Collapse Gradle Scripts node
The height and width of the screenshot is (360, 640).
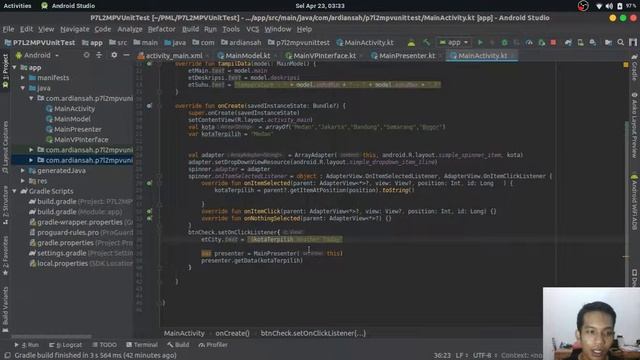[x=15, y=191]
